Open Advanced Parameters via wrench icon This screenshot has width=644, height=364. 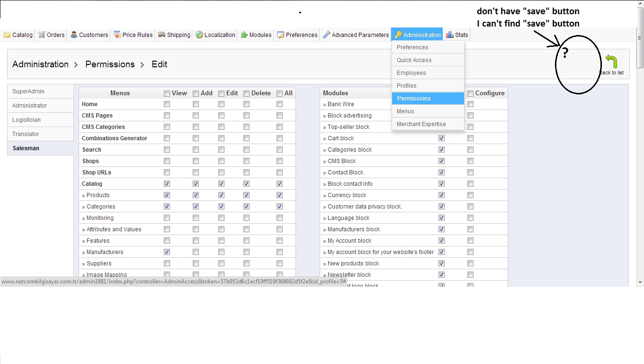click(x=327, y=35)
